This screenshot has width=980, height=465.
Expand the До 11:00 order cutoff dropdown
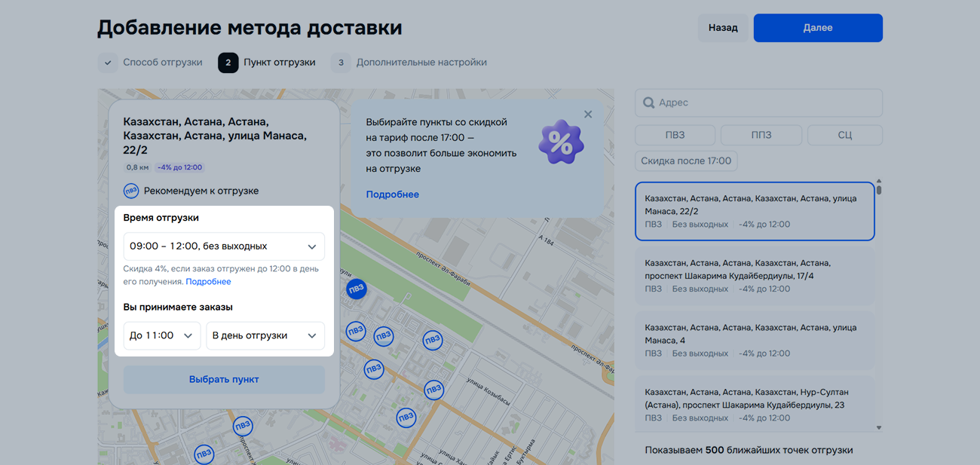161,335
